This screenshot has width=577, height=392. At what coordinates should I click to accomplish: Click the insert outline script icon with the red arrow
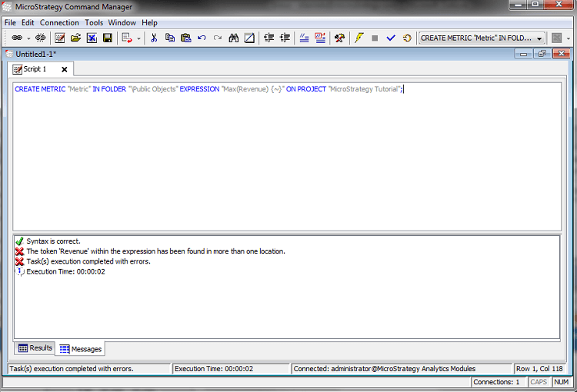pos(127,38)
